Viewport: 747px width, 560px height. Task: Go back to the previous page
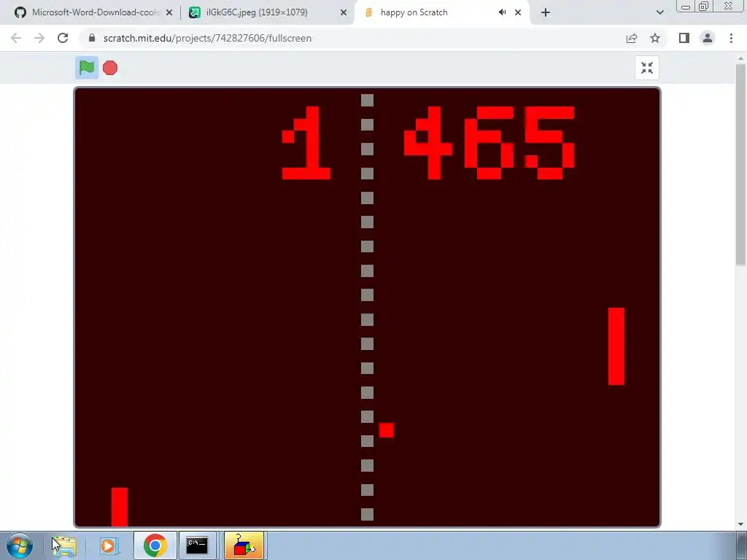click(16, 38)
